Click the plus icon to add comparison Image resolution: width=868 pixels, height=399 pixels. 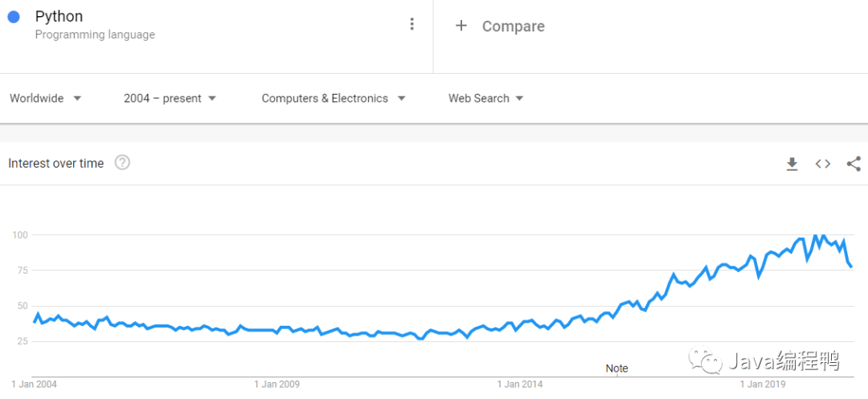pyautogui.click(x=461, y=26)
